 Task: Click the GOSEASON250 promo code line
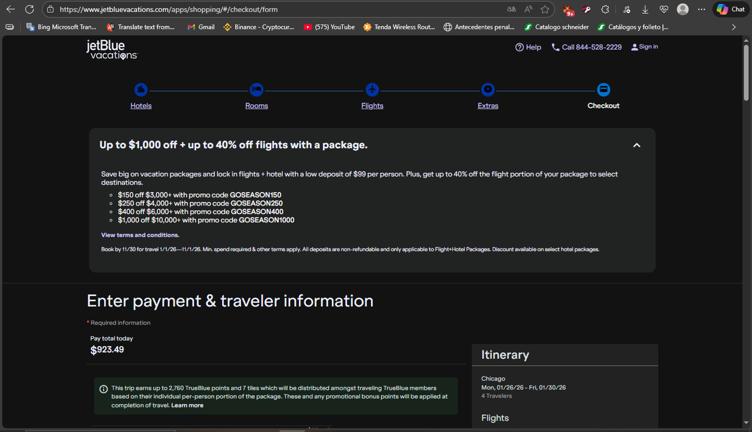pos(200,203)
